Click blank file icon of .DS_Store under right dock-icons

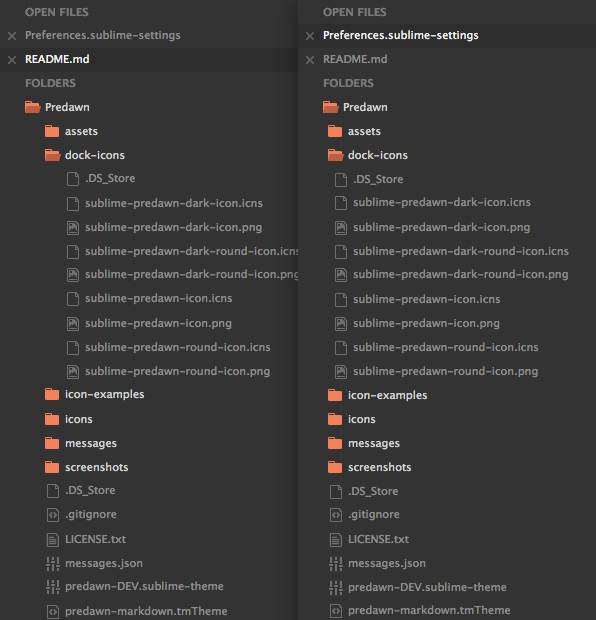[x=341, y=180]
